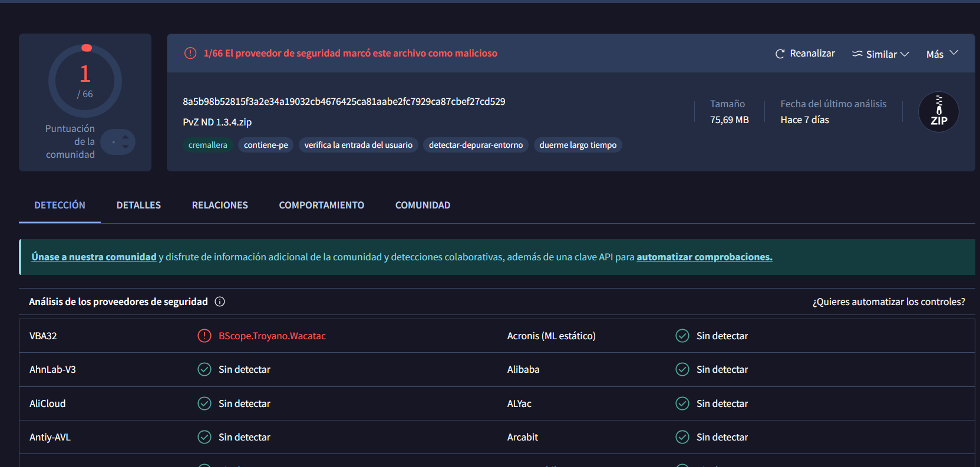Vote using the community score up/down control
This screenshot has height=467, width=980.
(118, 142)
